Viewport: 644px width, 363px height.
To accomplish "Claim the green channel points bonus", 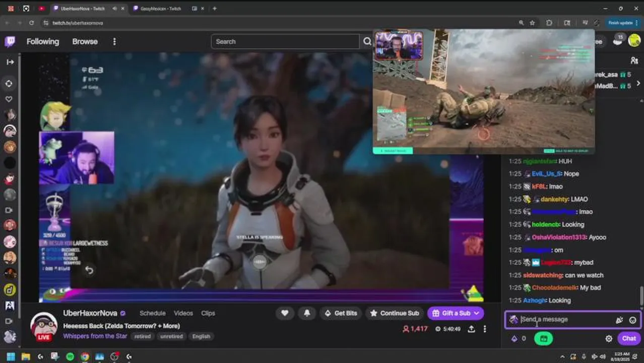I will [x=543, y=339].
